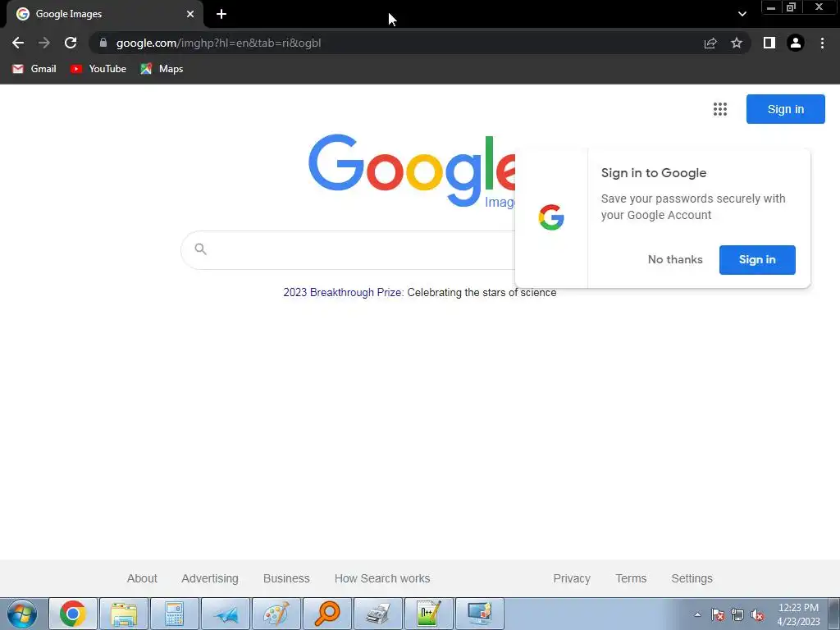This screenshot has width=840, height=630.
Task: Select the Google Images tab
Action: pyautogui.click(x=105, y=14)
